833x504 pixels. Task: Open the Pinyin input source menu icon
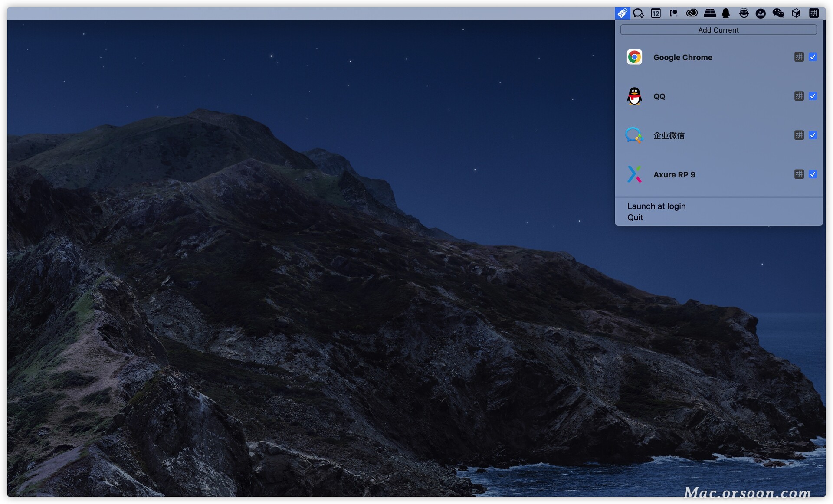pyautogui.click(x=814, y=13)
